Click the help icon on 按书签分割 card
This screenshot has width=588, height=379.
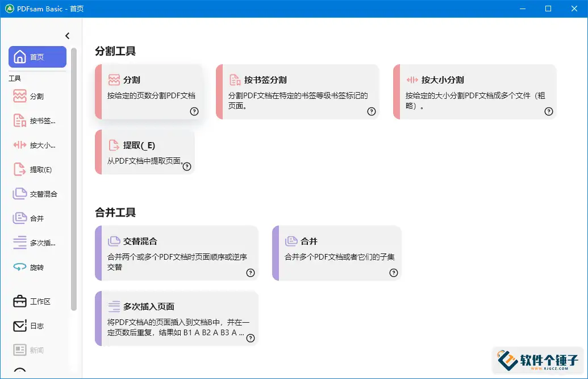(x=371, y=111)
